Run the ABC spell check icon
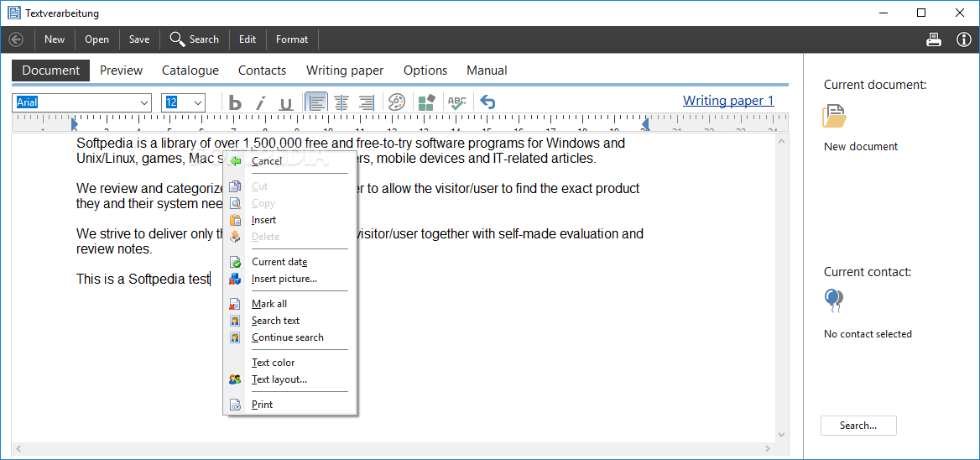This screenshot has width=980, height=460. [x=457, y=102]
